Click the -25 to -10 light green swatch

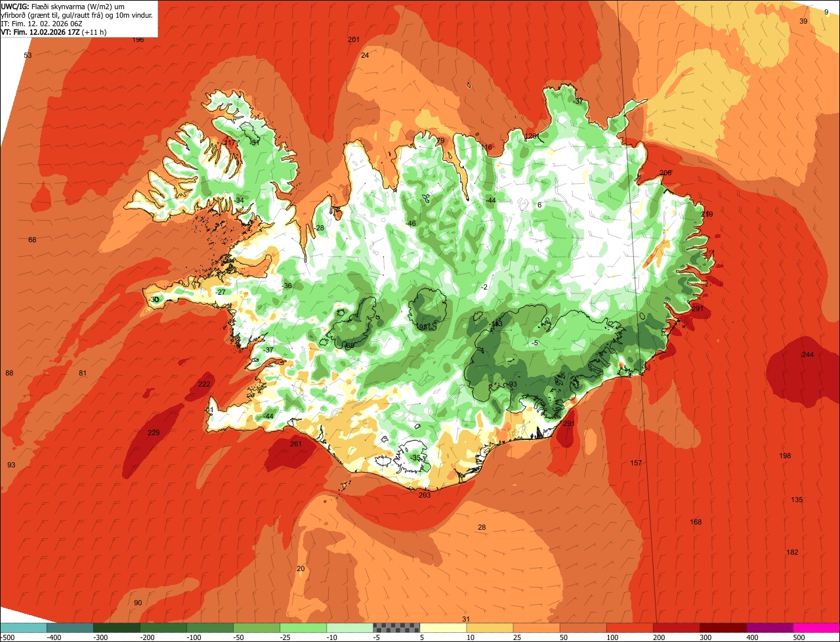303,628
